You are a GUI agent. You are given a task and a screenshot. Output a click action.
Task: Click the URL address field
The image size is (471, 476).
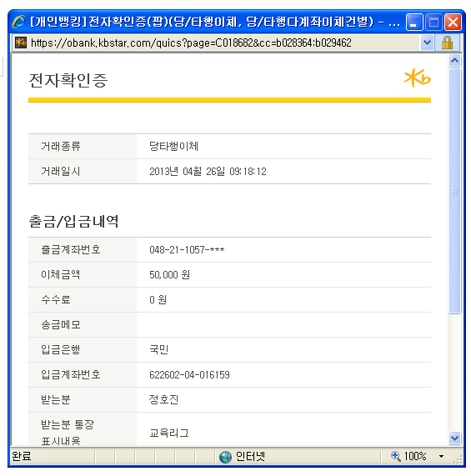[223, 43]
